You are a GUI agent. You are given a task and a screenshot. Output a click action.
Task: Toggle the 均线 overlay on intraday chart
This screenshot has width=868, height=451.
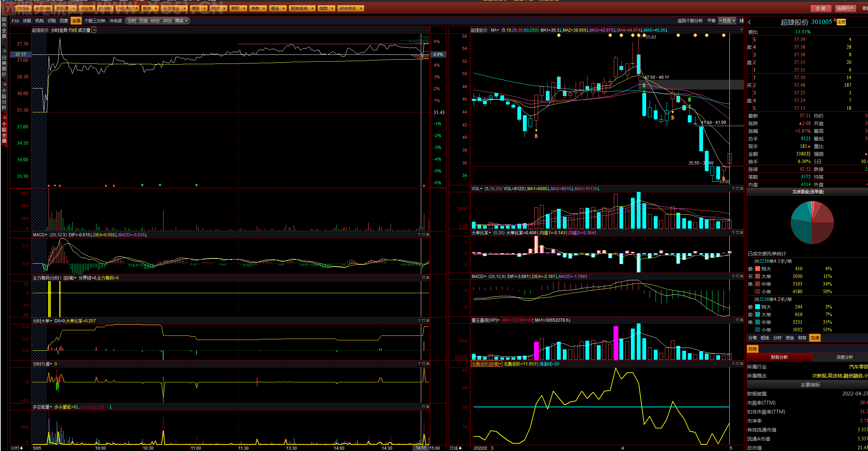(x=73, y=31)
